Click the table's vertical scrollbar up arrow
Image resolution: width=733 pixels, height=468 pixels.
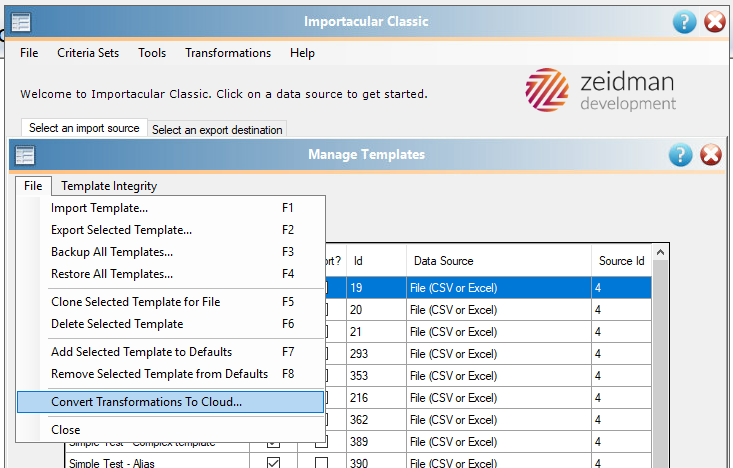(x=660, y=251)
